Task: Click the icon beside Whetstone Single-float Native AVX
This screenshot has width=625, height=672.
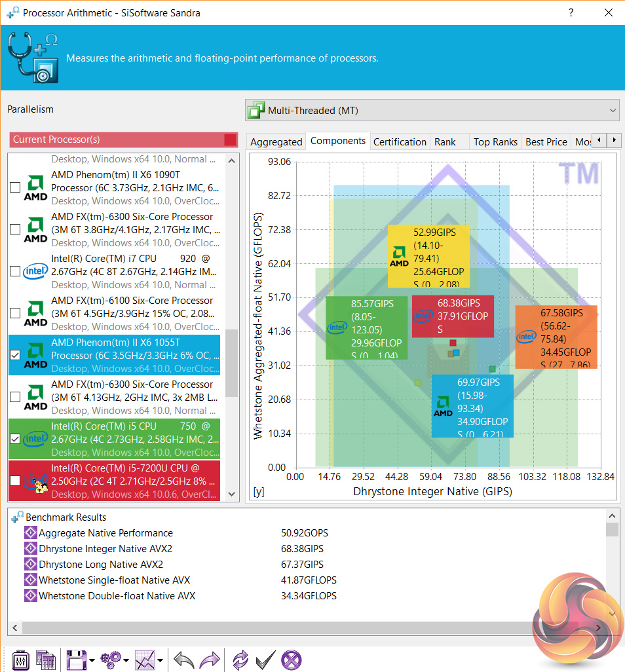Action: pos(30,580)
